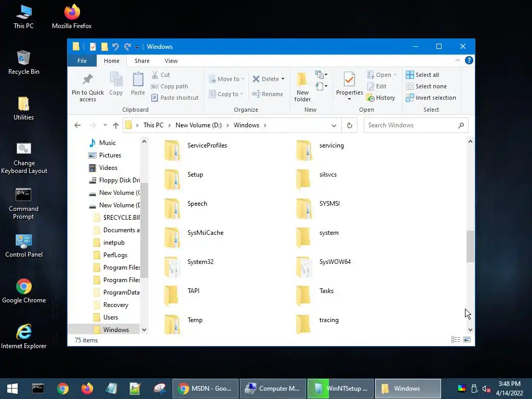532x399 pixels.
Task: Select Recovery in navigation tree
Action: [111, 305]
